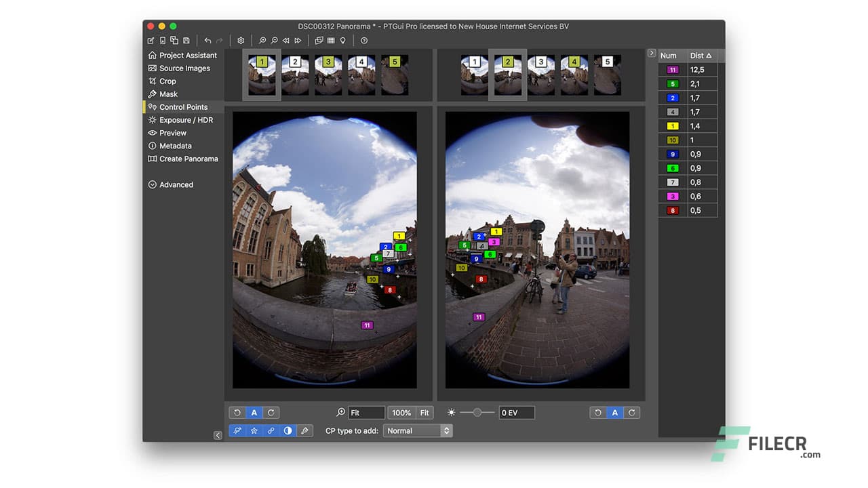Select the zoom in magnifier icon
This screenshot has width=868, height=488.
pos(262,40)
